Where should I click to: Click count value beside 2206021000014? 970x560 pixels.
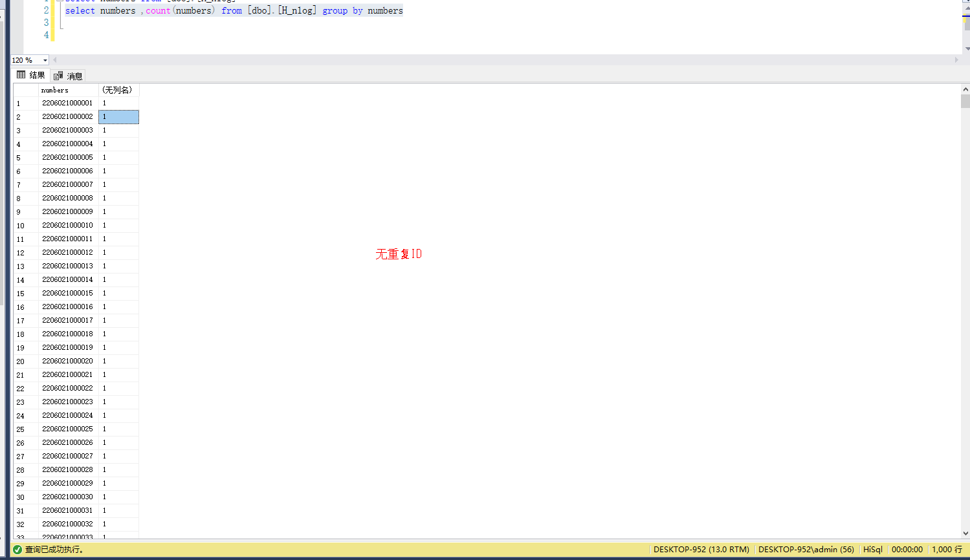(118, 279)
